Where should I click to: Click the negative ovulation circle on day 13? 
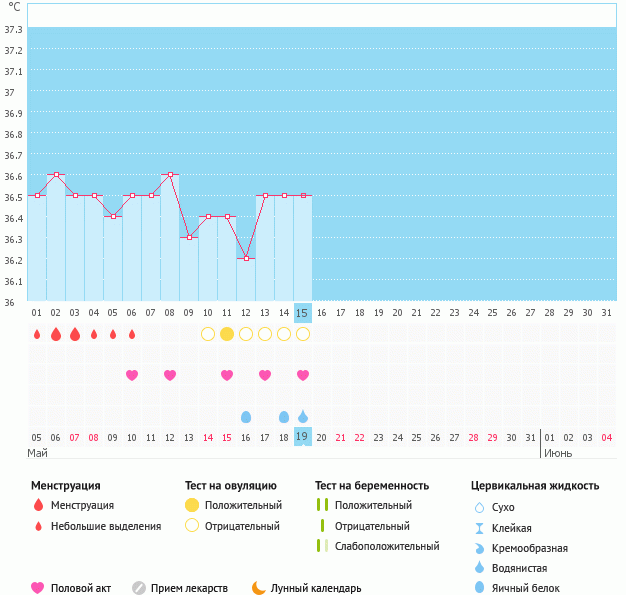pos(265,333)
